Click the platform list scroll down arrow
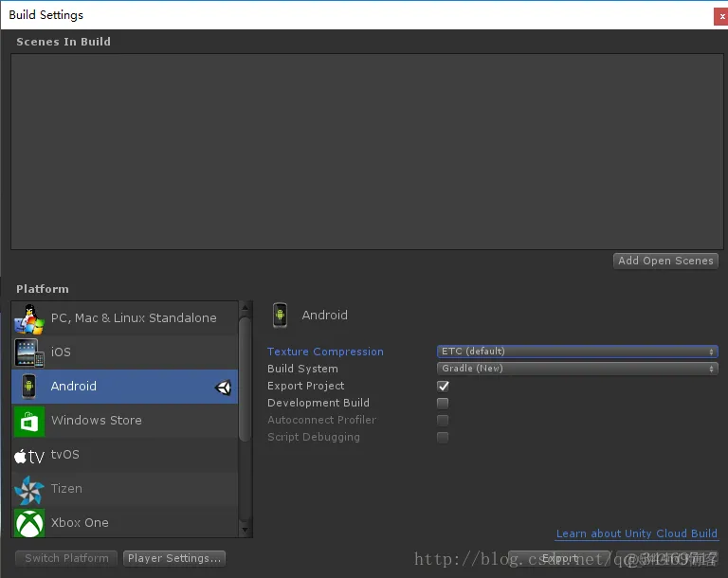The width and height of the screenshot is (728, 578). [x=246, y=530]
